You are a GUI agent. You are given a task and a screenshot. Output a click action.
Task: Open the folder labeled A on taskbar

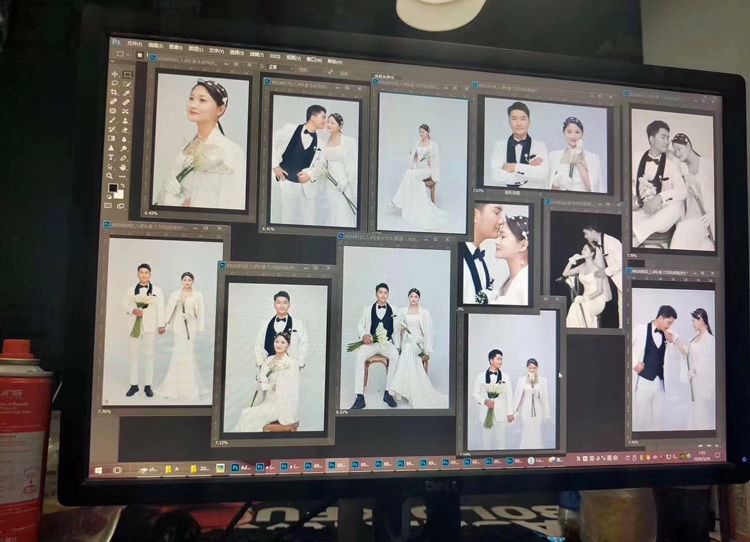pos(171,469)
